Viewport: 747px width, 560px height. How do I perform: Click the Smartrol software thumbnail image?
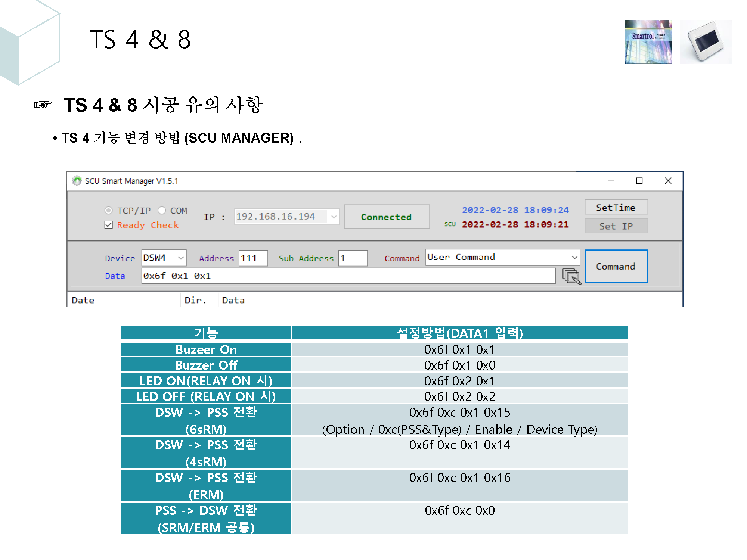[648, 41]
